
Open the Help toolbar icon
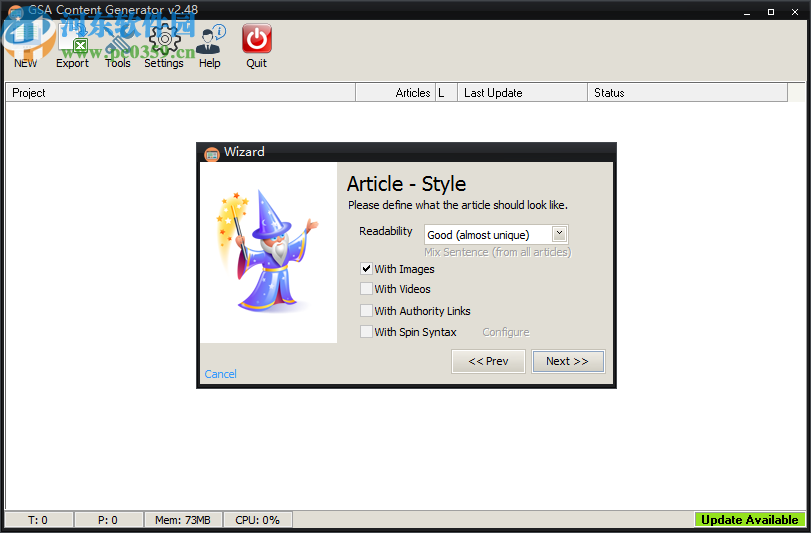coord(209,44)
